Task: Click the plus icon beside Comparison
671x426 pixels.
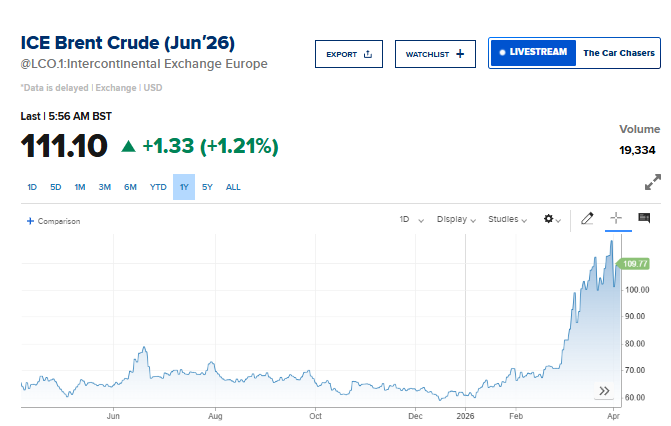Action: [x=30, y=221]
